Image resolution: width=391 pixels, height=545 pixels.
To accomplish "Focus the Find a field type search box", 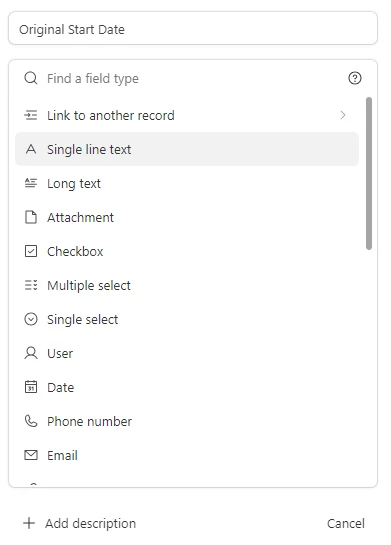I will click(x=193, y=78).
